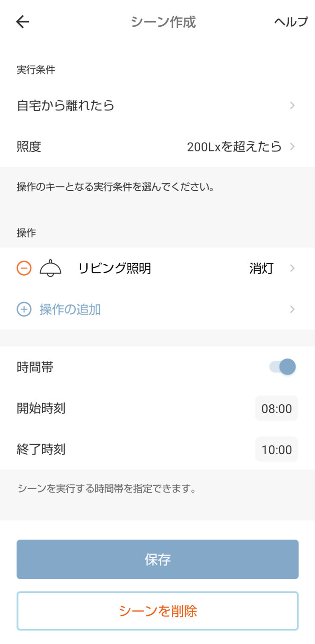Viewport: 315px width, 644px height.
Task: Toggle the 時間帯 switch off
Action: pyautogui.click(x=283, y=367)
